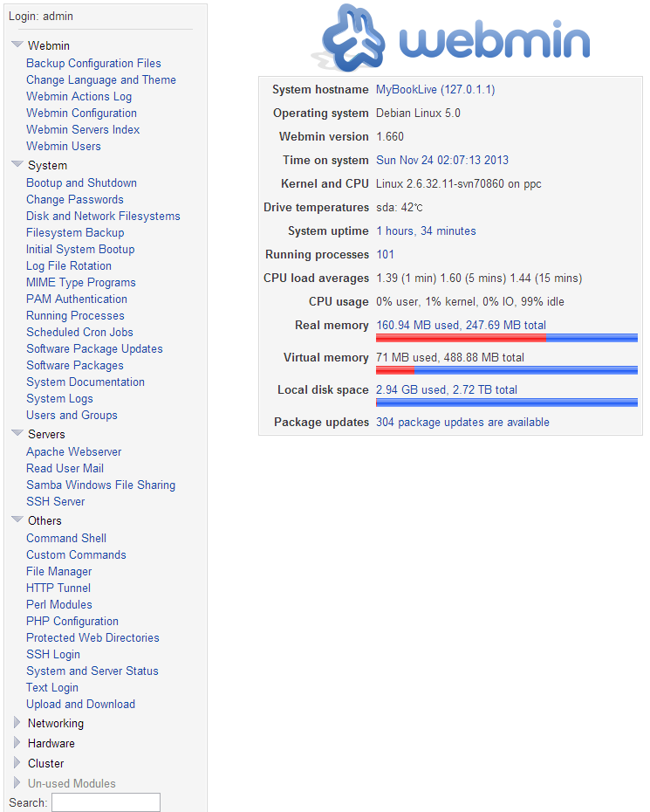The image size is (650, 812).
Task: Collapse the Servers section triangle
Action: coord(17,433)
